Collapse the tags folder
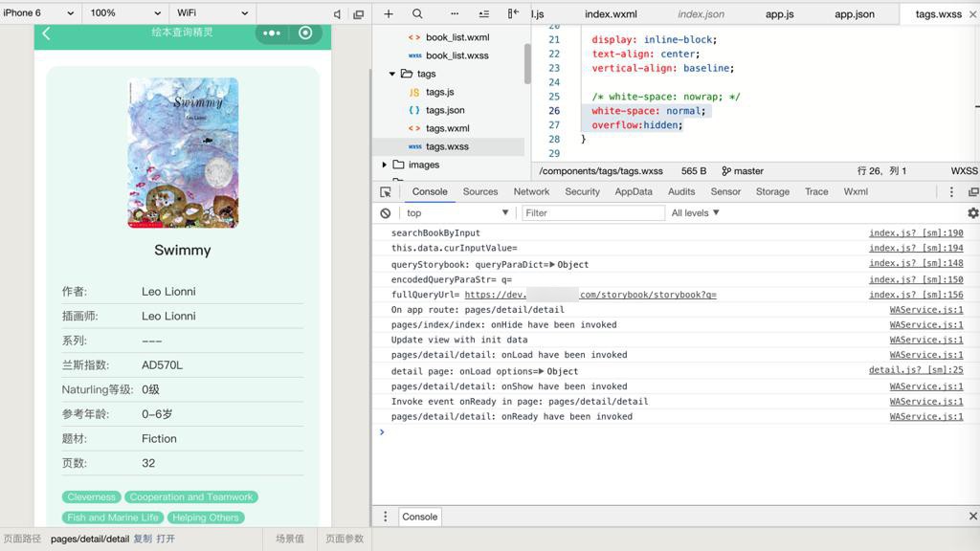The width and height of the screenshot is (980, 551). (x=391, y=74)
